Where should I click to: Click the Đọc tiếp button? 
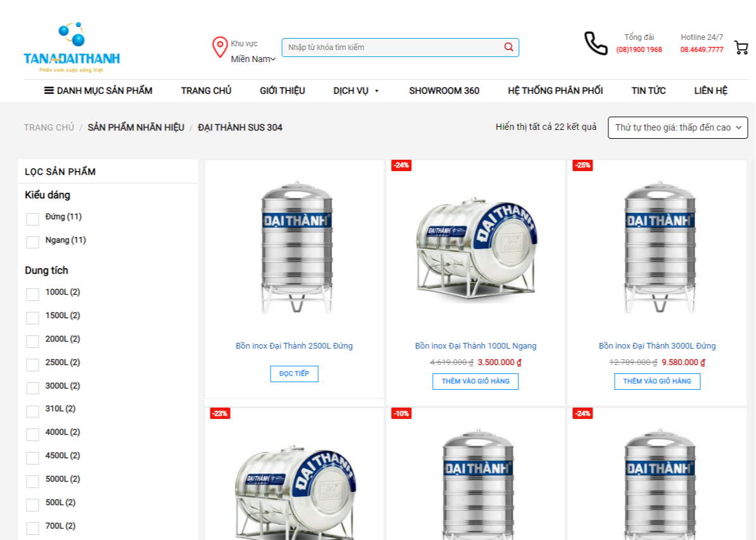tap(294, 374)
